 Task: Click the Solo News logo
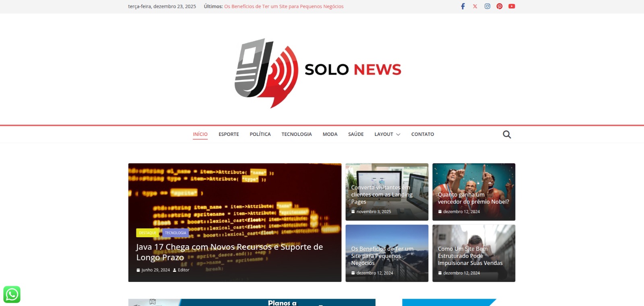click(x=318, y=73)
